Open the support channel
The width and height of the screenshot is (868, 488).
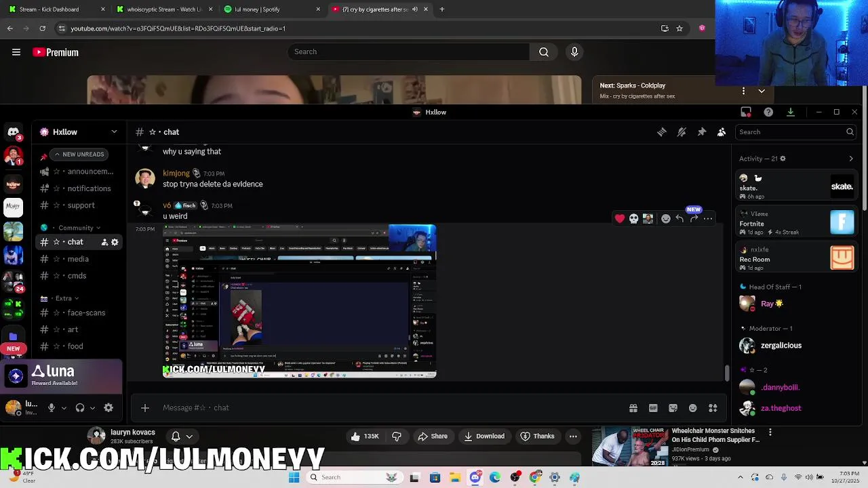(79, 205)
